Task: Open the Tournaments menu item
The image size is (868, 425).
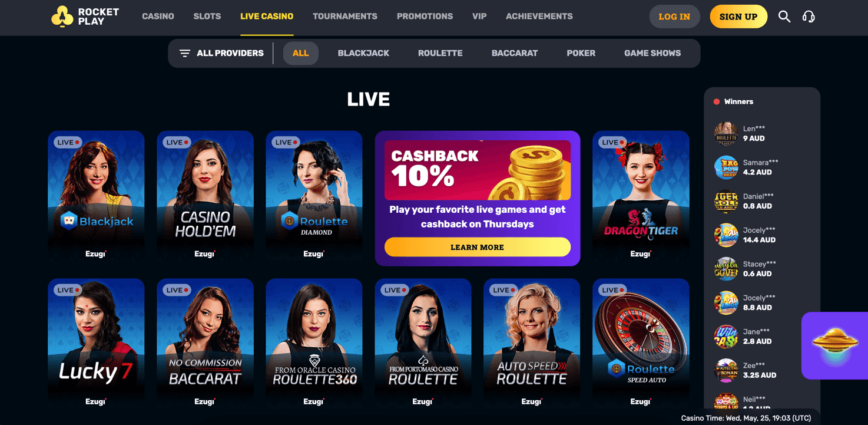Action: coord(345,17)
